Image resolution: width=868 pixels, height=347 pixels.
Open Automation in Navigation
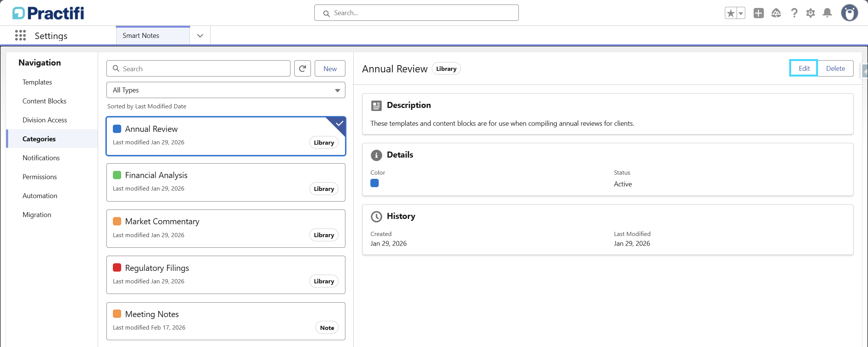[x=40, y=196]
